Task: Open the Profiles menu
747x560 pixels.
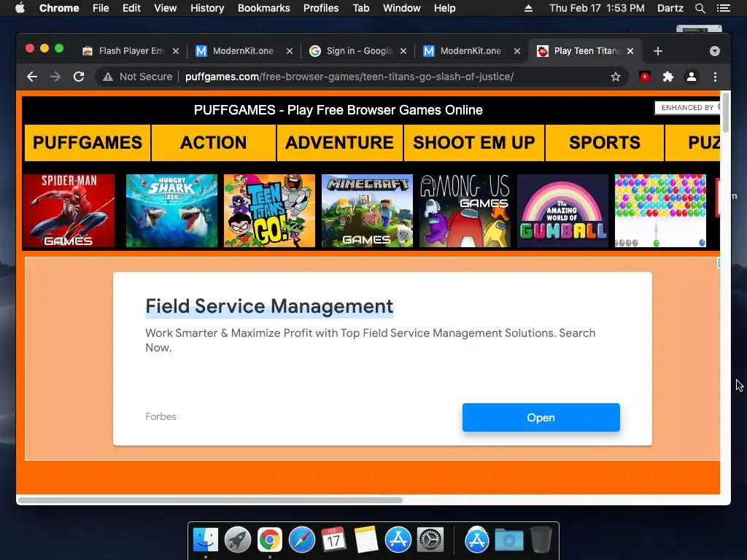Action: 321,8
